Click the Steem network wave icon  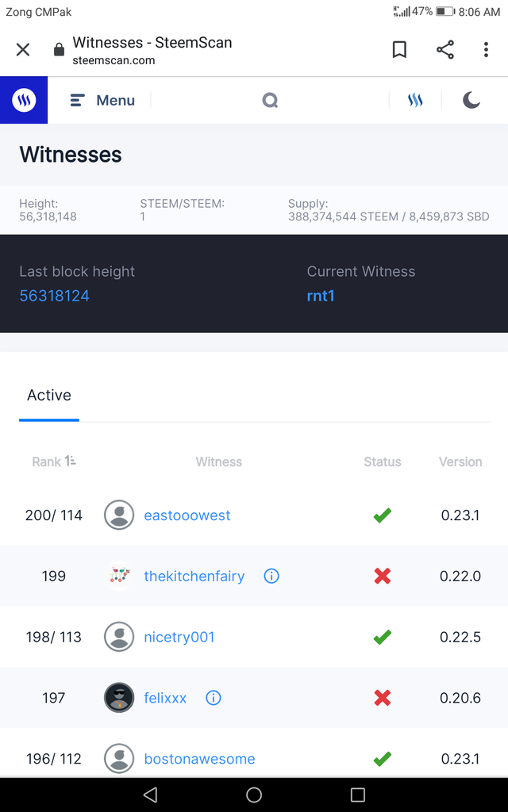(415, 101)
